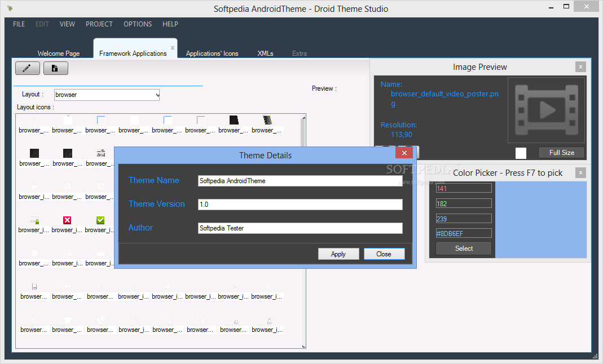Select the green striped browser icon

tap(267, 120)
